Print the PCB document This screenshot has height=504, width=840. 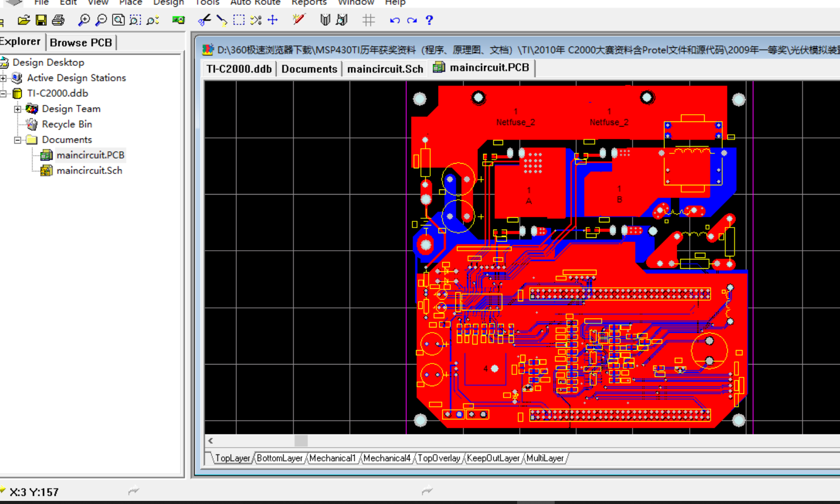(x=58, y=20)
